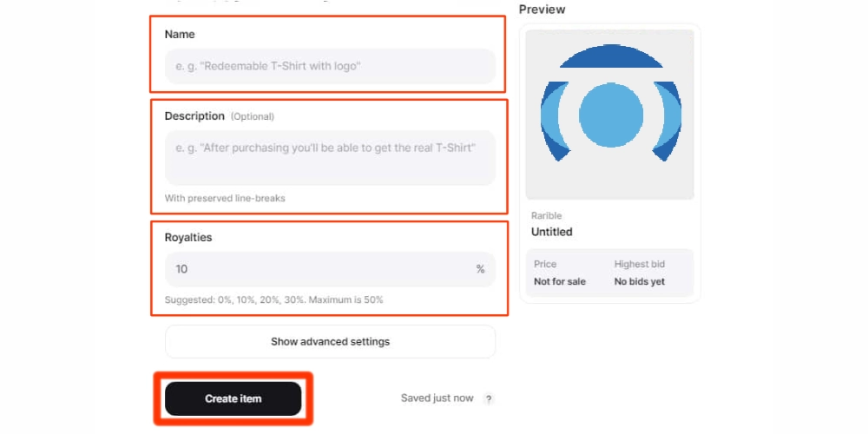The width and height of the screenshot is (868, 434).
Task: Click the help question mark icon
Action: 489,399
